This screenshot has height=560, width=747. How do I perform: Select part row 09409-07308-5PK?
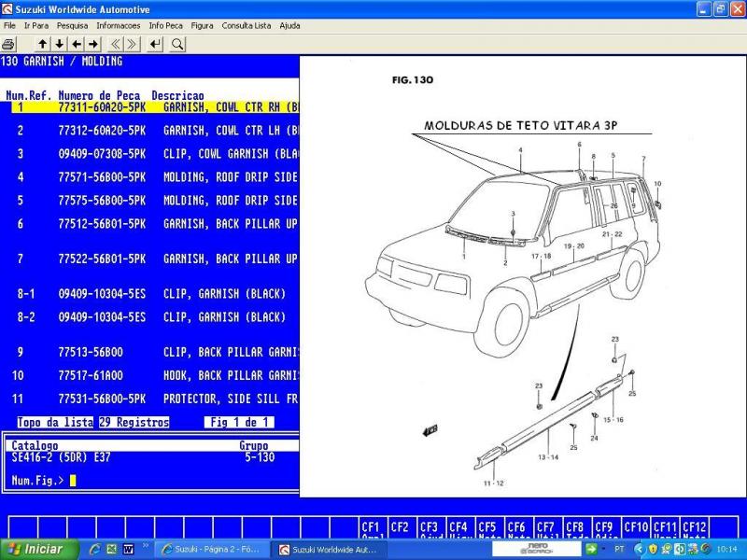coord(155,154)
